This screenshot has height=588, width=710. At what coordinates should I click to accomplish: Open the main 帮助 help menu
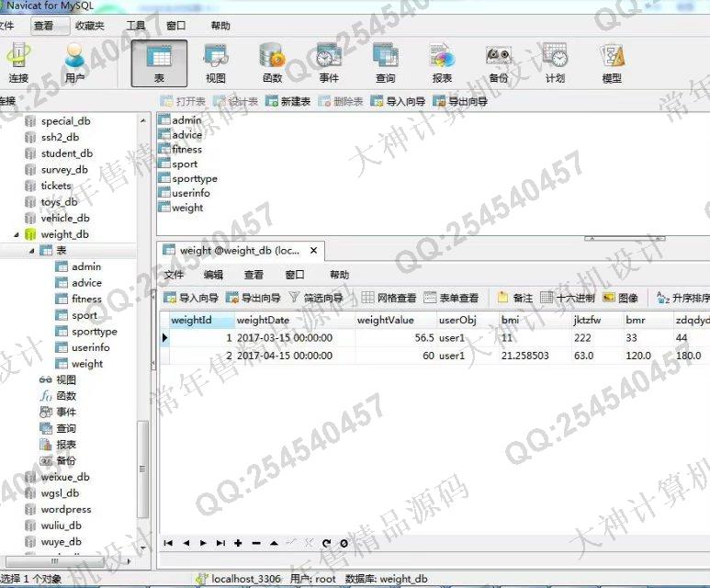click(x=220, y=26)
